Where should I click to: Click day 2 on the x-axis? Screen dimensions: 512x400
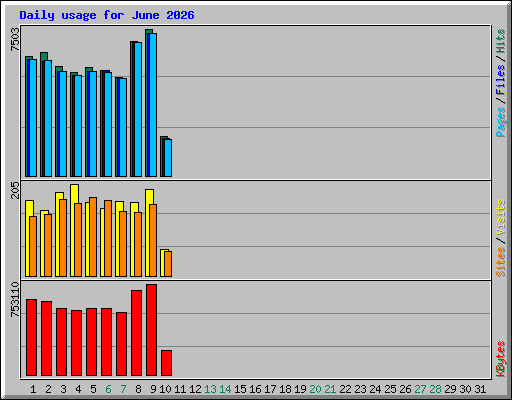48,389
